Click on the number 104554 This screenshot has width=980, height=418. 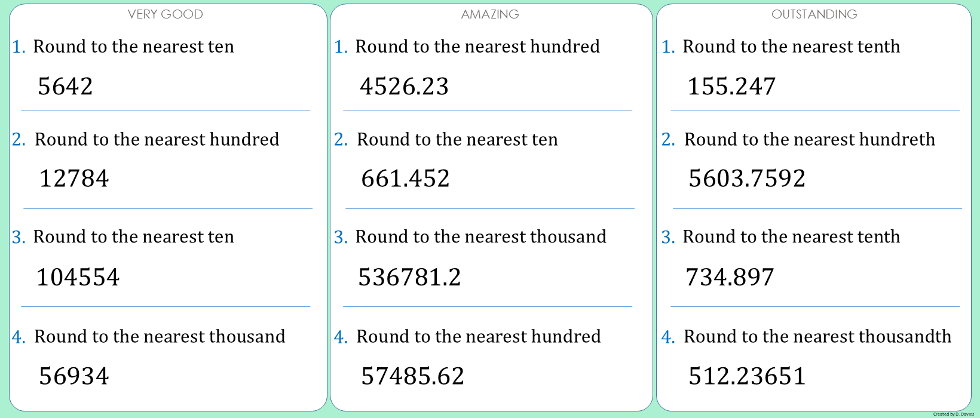pyautogui.click(x=78, y=278)
